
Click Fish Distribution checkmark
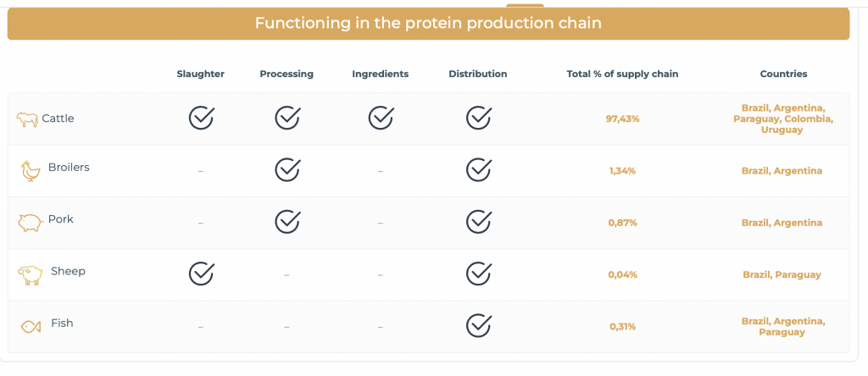coord(478,326)
